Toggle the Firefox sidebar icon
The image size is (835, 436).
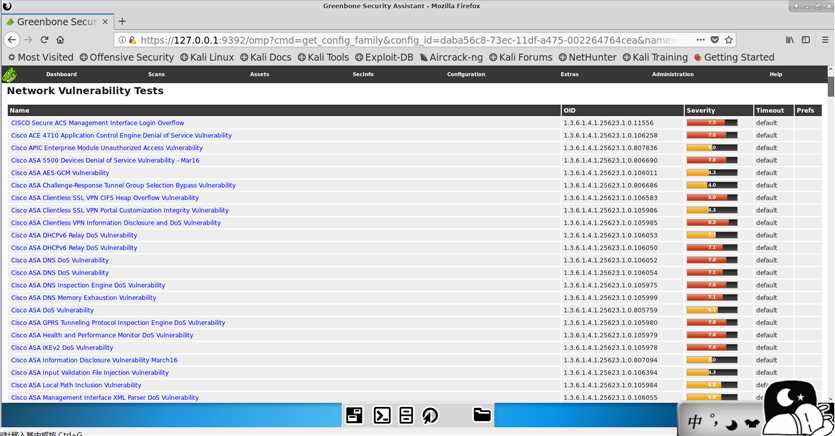(806, 40)
